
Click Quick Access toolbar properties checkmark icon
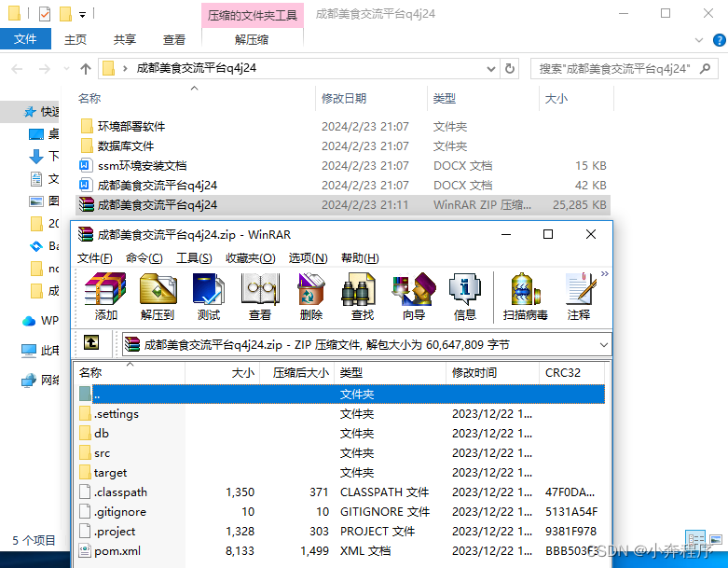click(x=45, y=14)
